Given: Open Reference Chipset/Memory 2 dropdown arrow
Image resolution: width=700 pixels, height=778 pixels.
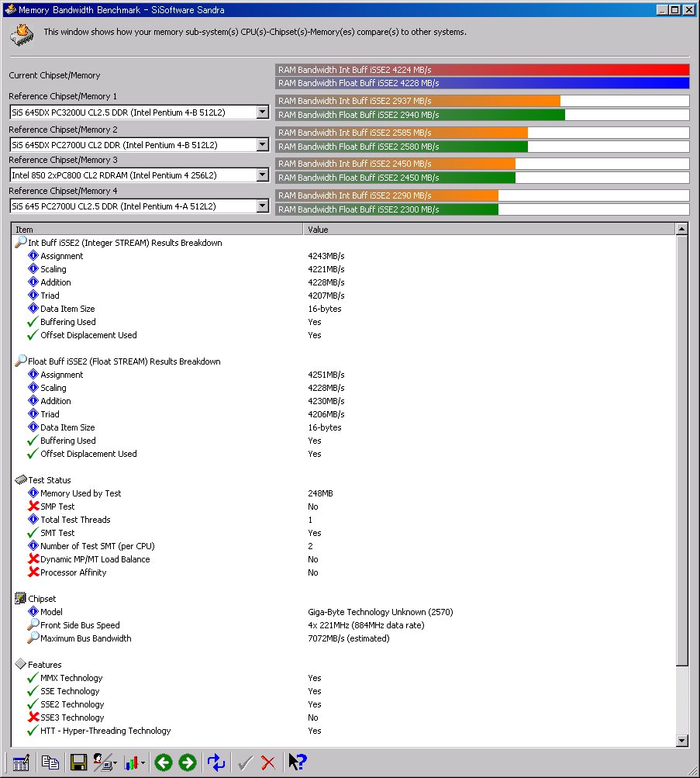Looking at the screenshot, I should [263, 145].
